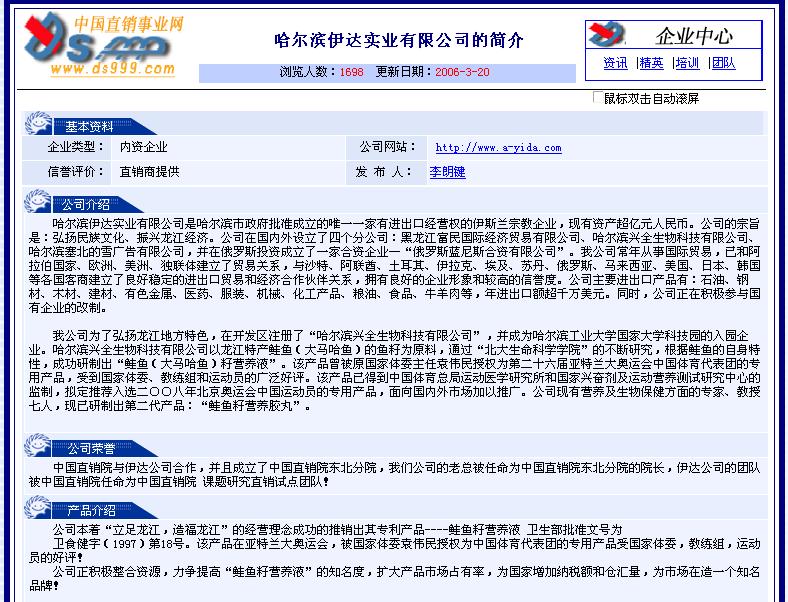The width and height of the screenshot is (788, 602).
Task: Click the 浏览人数 label
Action: coord(308,72)
